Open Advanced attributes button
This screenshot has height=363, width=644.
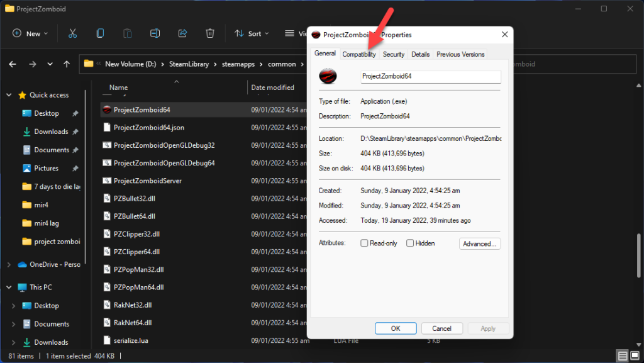pyautogui.click(x=480, y=243)
